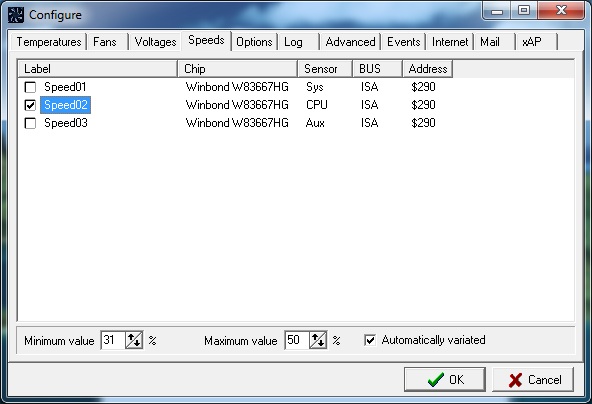The image size is (592, 404).
Task: Click the Maximum value spinner arrows
Action: point(318,340)
